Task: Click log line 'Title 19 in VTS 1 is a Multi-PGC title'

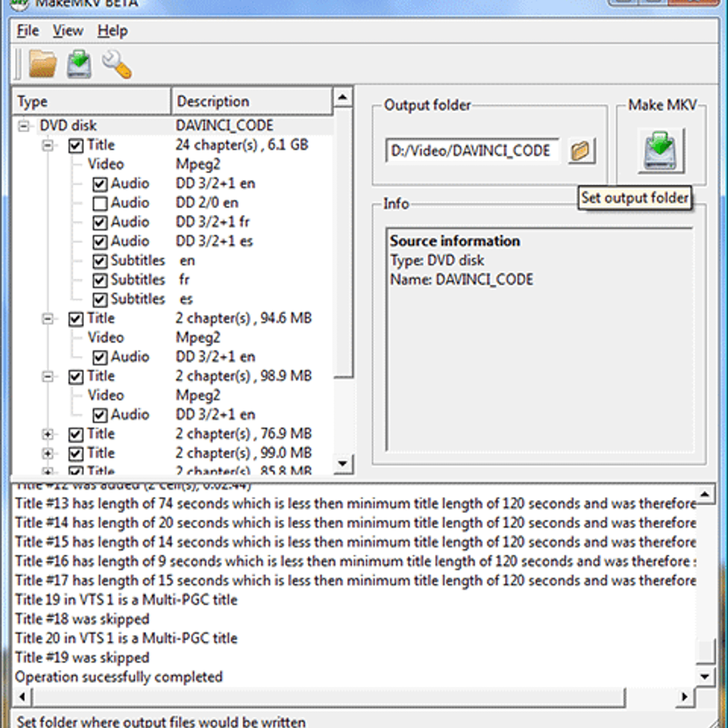Action: click(x=126, y=600)
